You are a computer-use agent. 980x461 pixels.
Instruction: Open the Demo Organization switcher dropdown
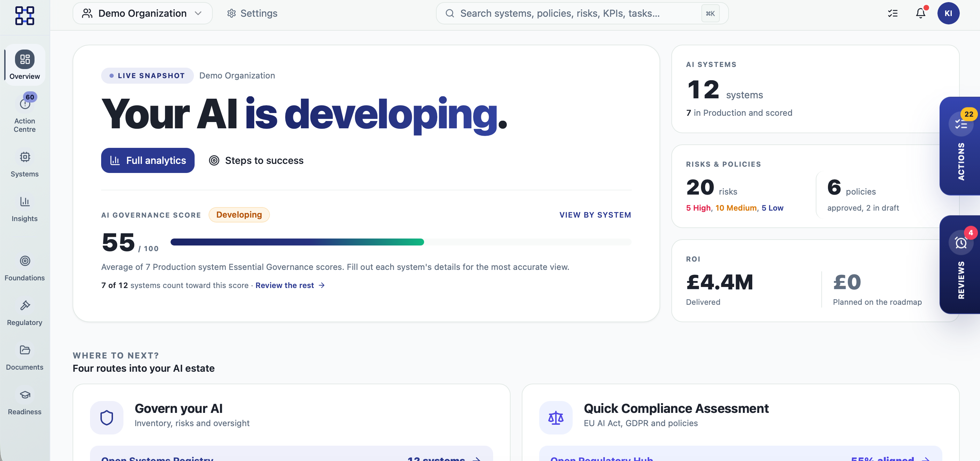tap(142, 13)
